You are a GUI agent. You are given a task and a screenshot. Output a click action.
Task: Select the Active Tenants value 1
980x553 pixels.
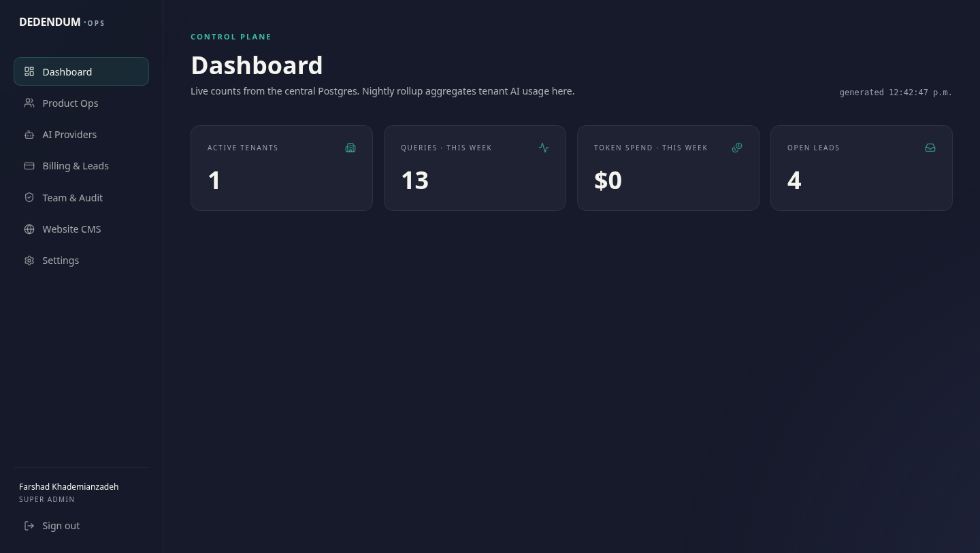point(214,180)
